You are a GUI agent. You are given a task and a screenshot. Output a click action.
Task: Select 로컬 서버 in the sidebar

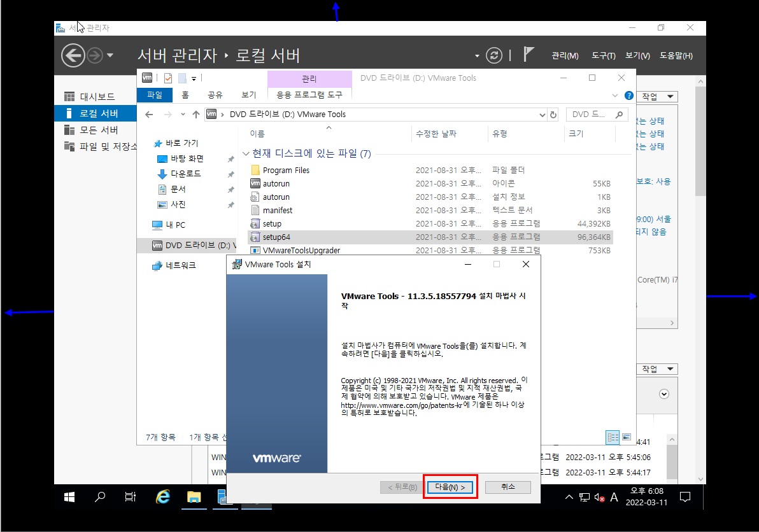coord(96,113)
